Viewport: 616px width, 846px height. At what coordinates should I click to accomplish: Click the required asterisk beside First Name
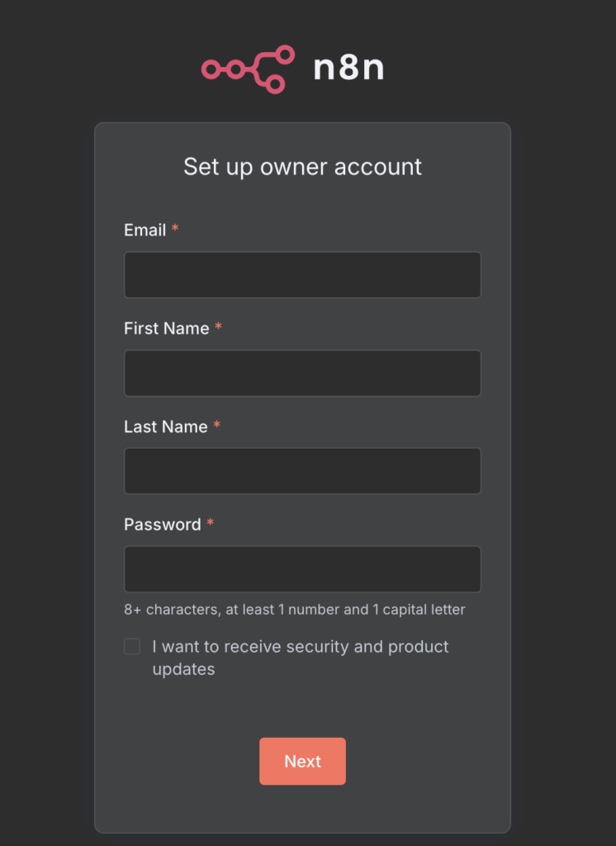pyautogui.click(x=218, y=326)
